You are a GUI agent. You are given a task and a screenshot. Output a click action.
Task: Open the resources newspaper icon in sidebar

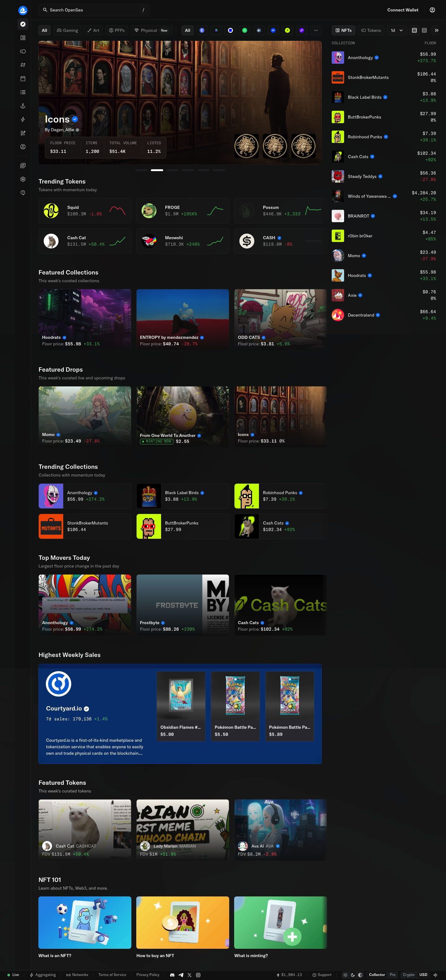[23, 166]
